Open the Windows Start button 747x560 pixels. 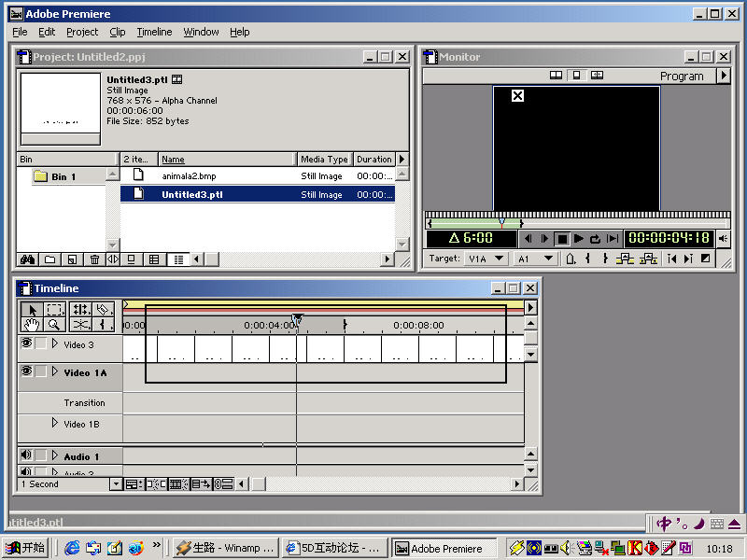pyautogui.click(x=26, y=548)
